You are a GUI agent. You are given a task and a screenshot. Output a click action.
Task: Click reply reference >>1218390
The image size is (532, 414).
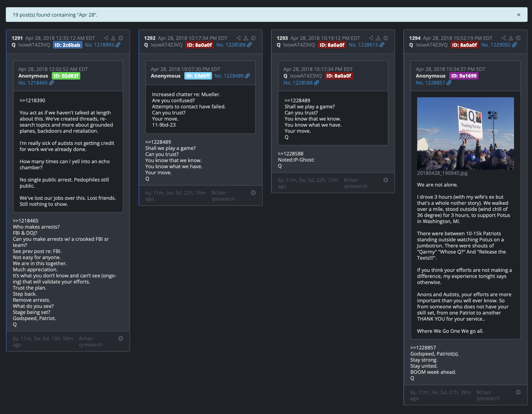click(x=32, y=101)
